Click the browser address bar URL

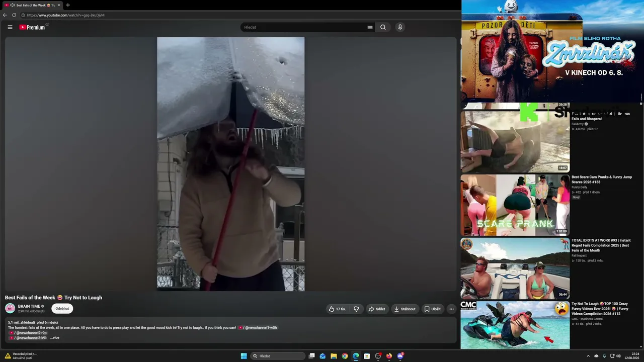pos(66,15)
